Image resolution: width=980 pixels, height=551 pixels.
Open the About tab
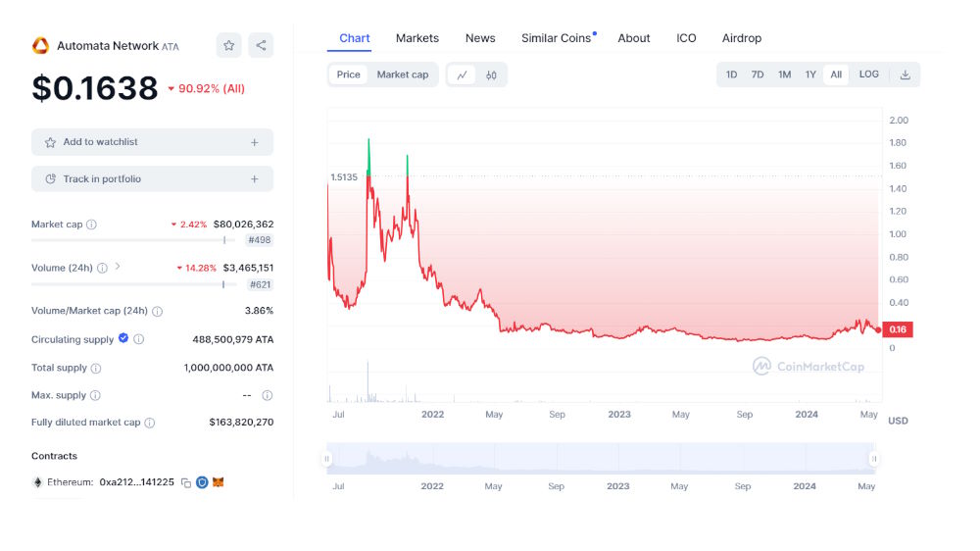[x=634, y=38]
